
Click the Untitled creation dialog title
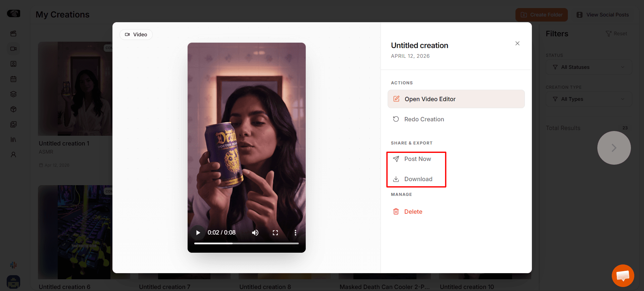419,45
